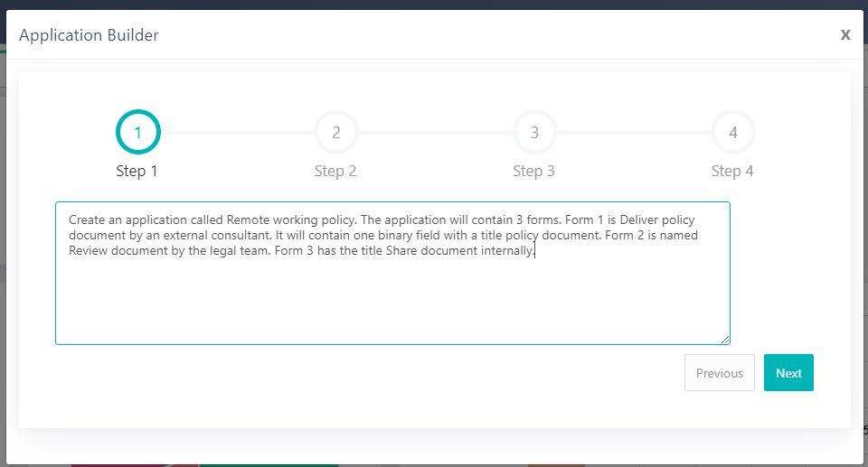The height and width of the screenshot is (467, 868).
Task: Focus the empty area of the description box
Action: (x=392, y=303)
